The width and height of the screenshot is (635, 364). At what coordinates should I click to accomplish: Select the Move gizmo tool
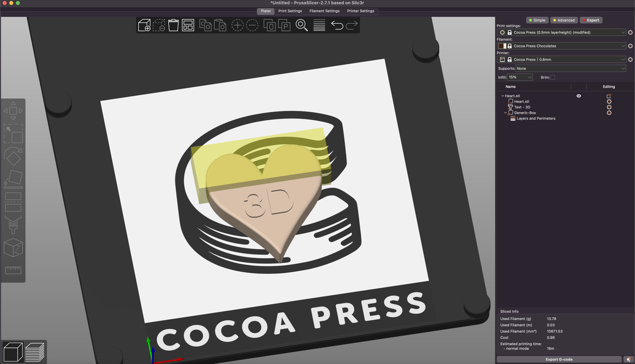13,111
